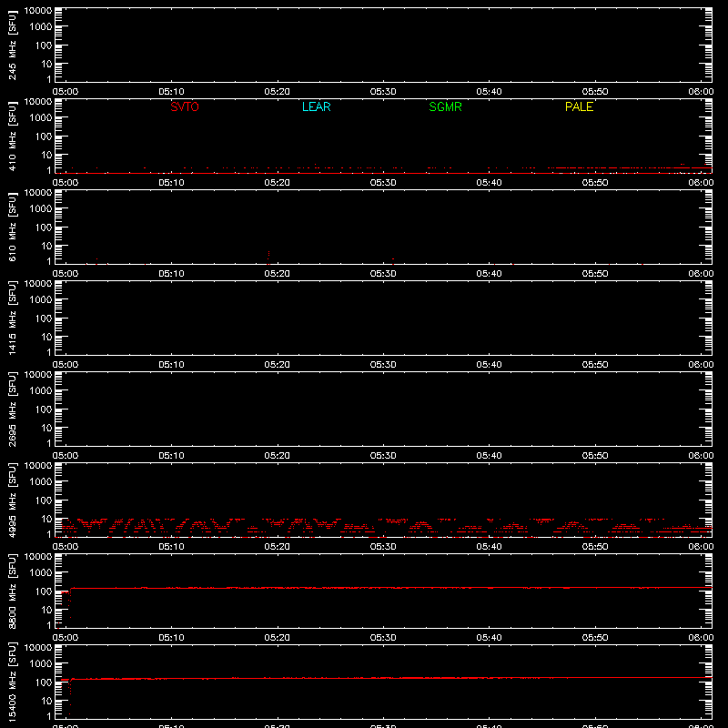Select the 4995 MHz [SFU] axis title

(x=13, y=500)
